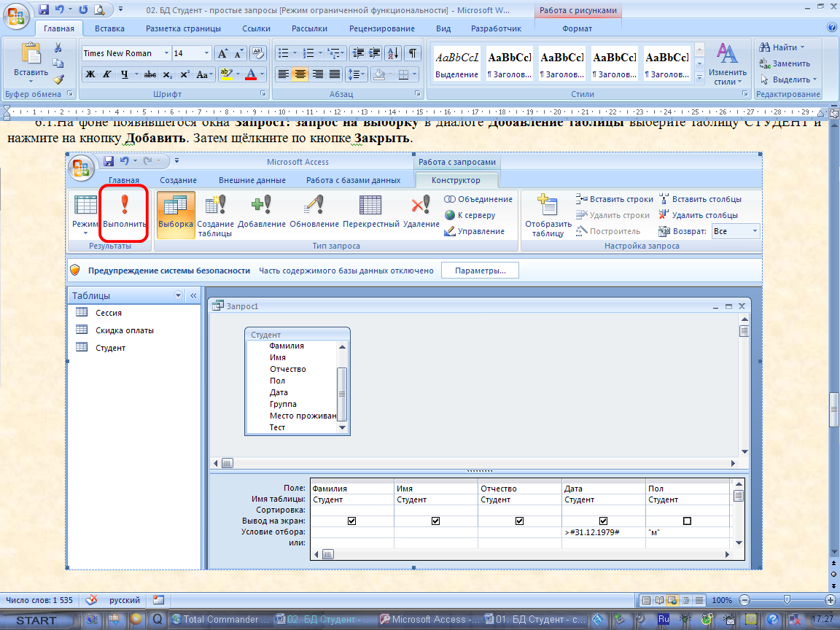
Task: Open the Выделить select dropdown
Action: (788, 79)
